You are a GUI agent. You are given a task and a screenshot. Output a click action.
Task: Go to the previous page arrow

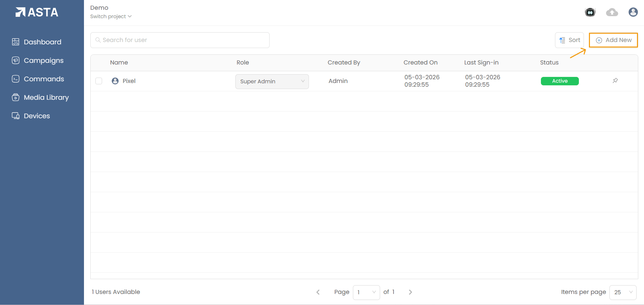coord(318,292)
